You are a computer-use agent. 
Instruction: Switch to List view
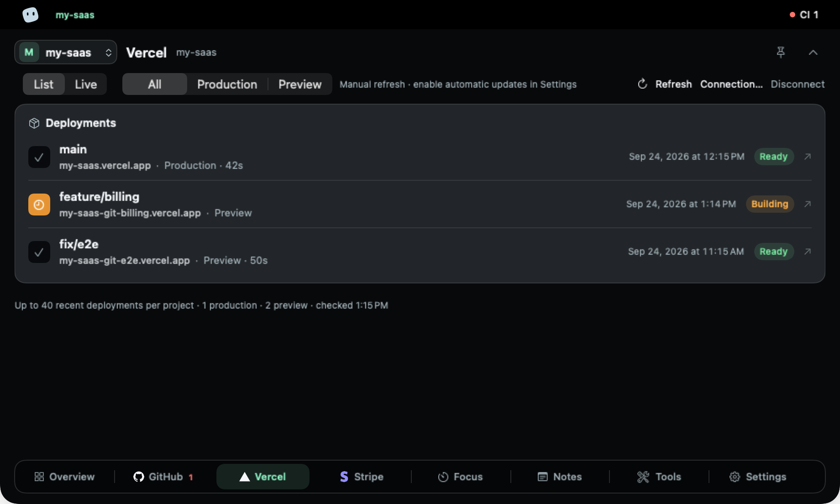43,84
